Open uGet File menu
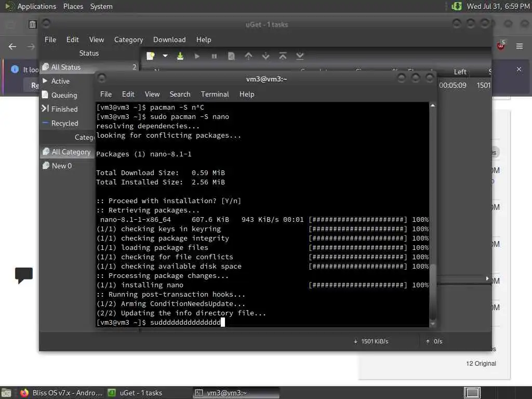The width and height of the screenshot is (532, 399). point(50,39)
